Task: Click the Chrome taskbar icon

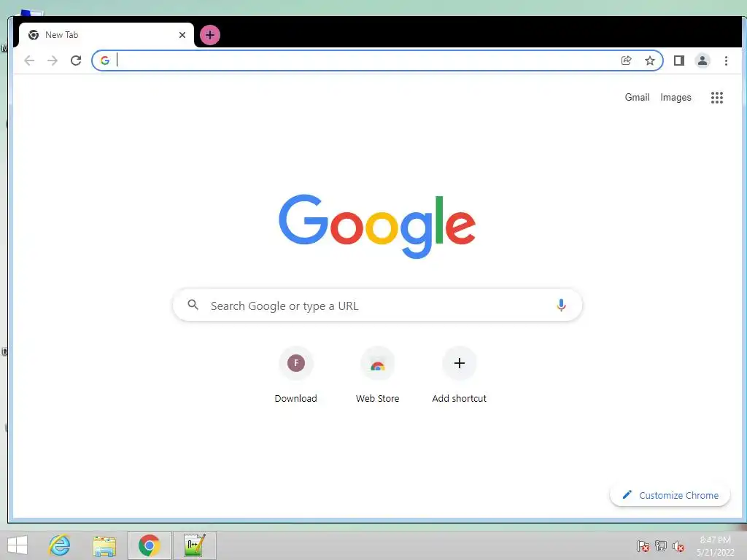Action: point(149,545)
